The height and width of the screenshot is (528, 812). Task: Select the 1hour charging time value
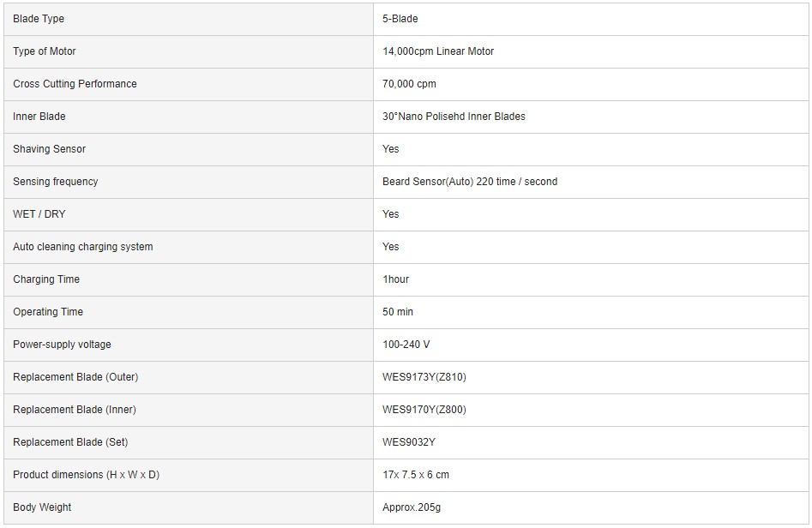pyautogui.click(x=395, y=279)
